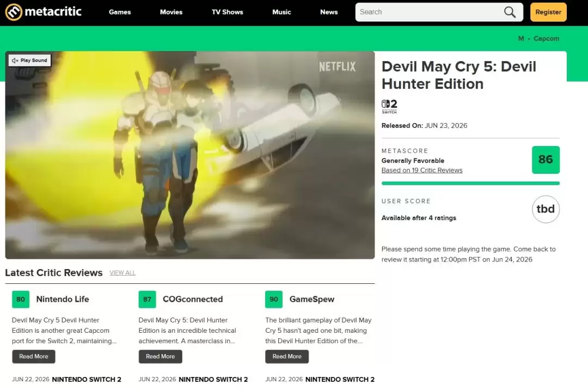The image size is (588, 390).
Task: Click the Netflix video thumbnail
Action: (190, 155)
